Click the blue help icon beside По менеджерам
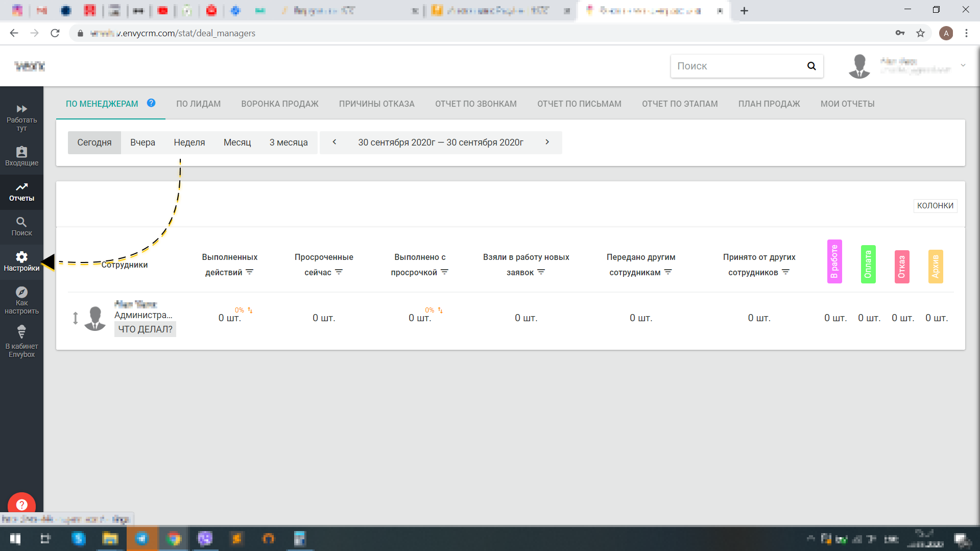Image resolution: width=980 pixels, height=551 pixels. (x=151, y=103)
